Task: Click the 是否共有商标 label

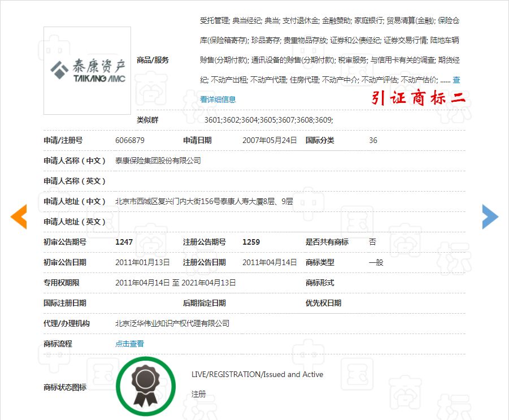Action: pyautogui.click(x=327, y=242)
